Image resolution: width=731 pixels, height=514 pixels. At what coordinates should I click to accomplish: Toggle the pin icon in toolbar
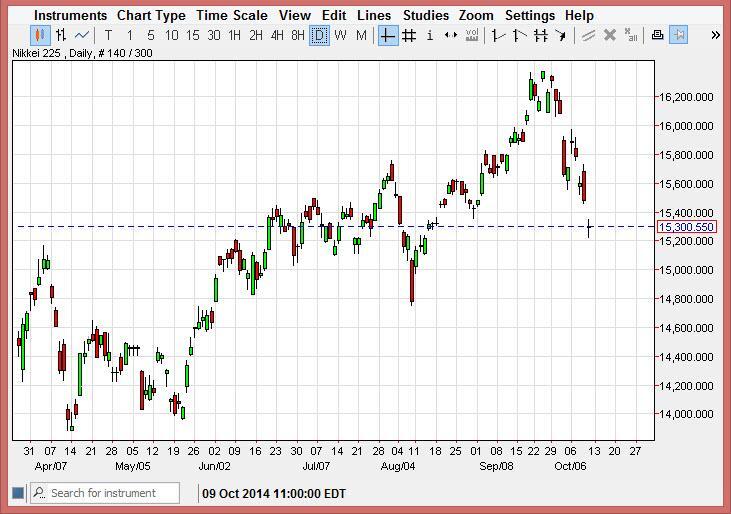[679, 35]
